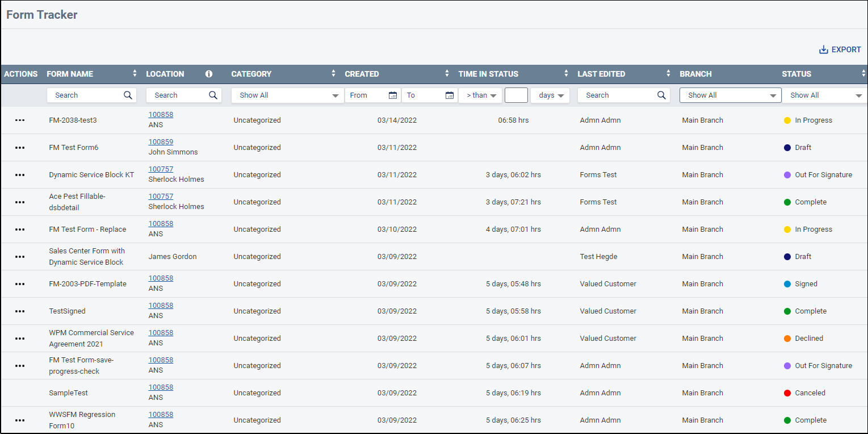Click the James Gordon location cell

coord(173,257)
